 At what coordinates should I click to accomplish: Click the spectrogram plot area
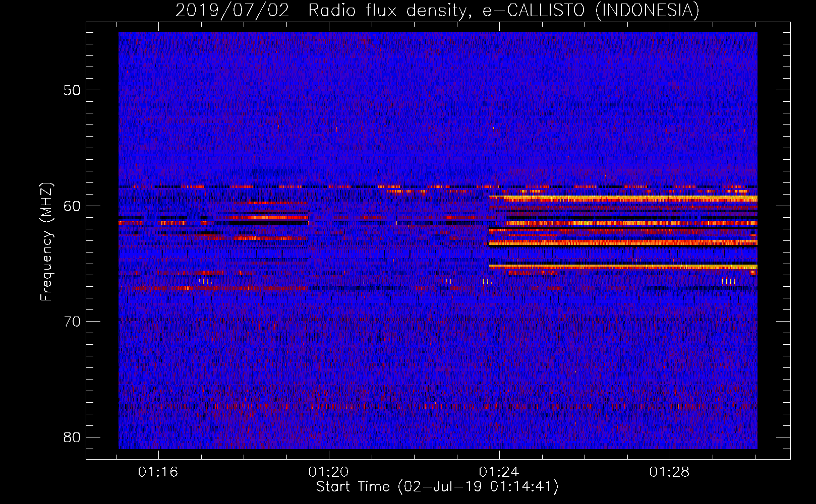coord(438,240)
